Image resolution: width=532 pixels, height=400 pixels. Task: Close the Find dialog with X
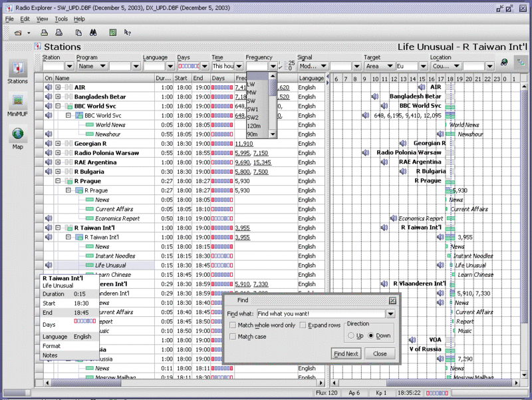tap(392, 301)
